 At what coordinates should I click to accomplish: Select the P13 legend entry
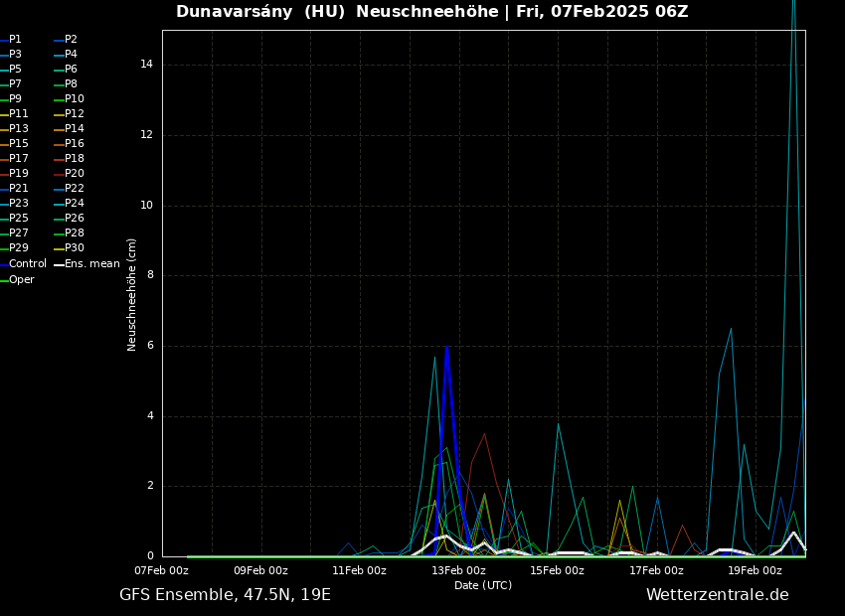tap(18, 129)
